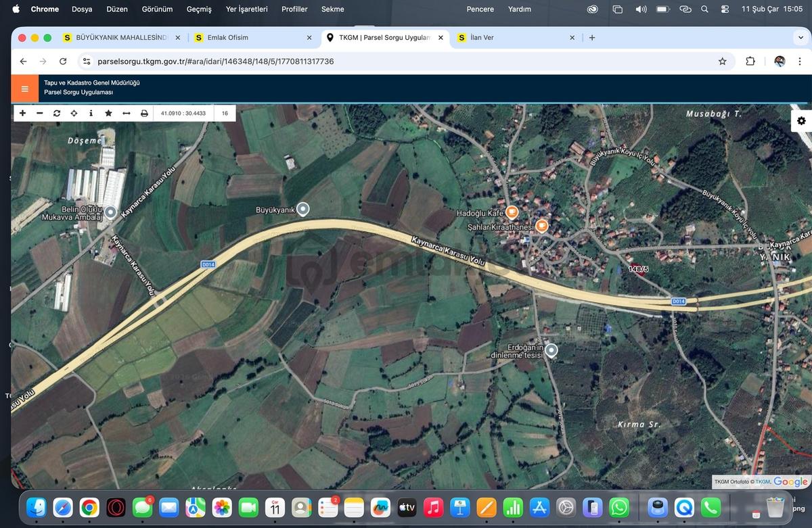The image size is (812, 528).
Task: Open the Geçmiş menu
Action: pos(199,9)
